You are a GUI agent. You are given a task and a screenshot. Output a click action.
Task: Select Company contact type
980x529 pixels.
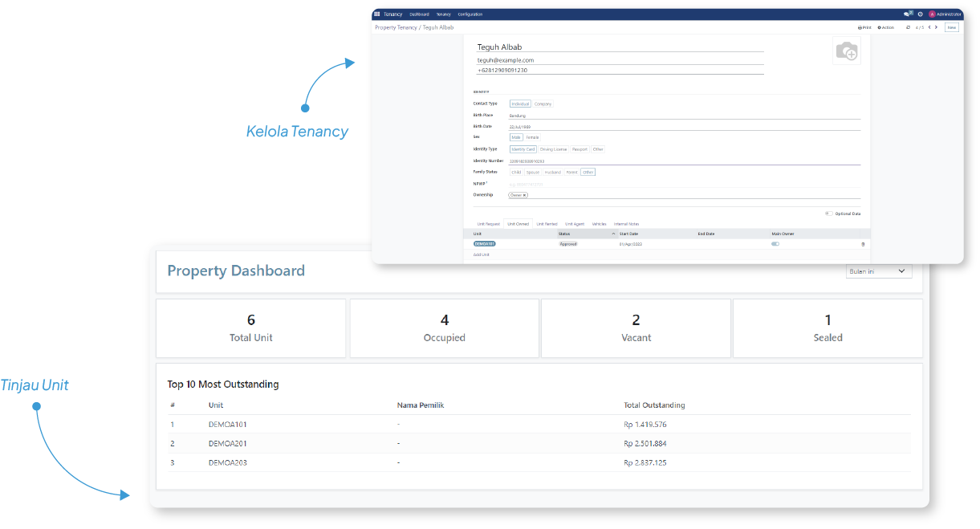point(543,104)
